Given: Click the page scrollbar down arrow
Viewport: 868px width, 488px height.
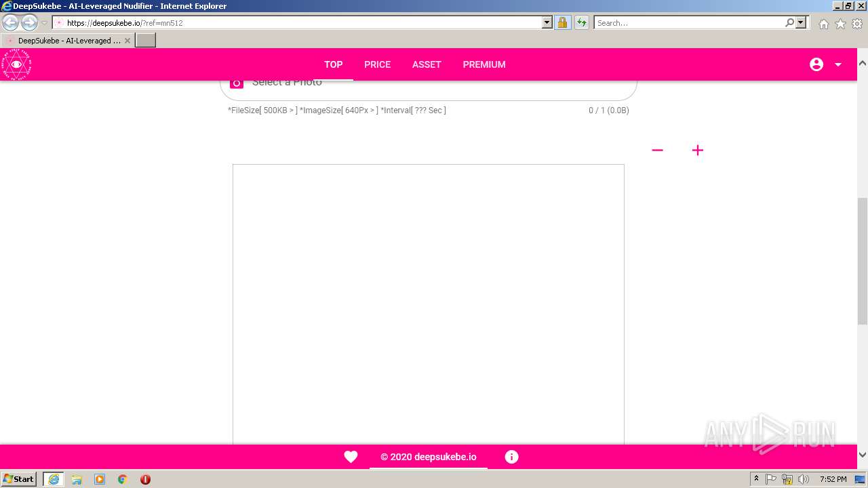Looking at the screenshot, I should [x=863, y=455].
